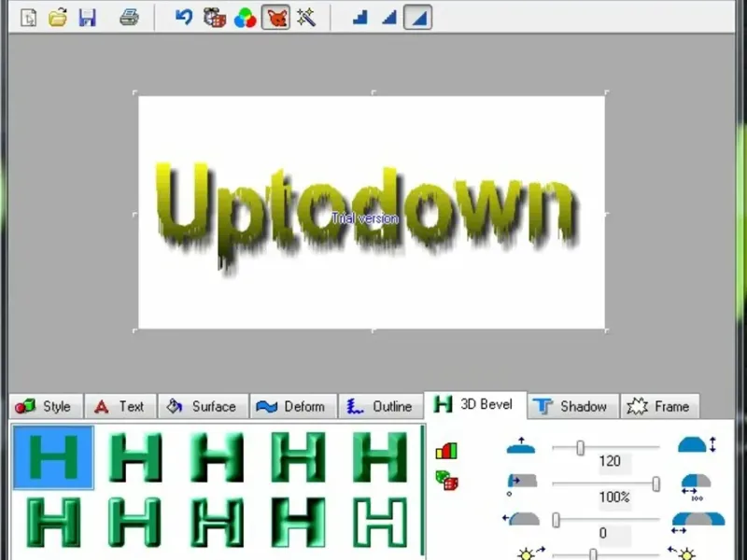Increase bevel height using right dome icon
This screenshot has width=747, height=560.
coord(696,445)
